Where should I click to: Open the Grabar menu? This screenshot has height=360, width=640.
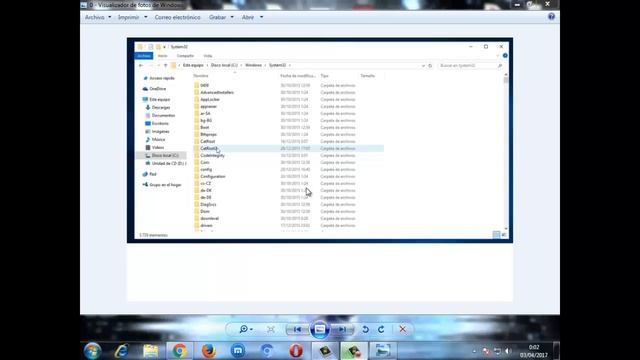click(221, 17)
